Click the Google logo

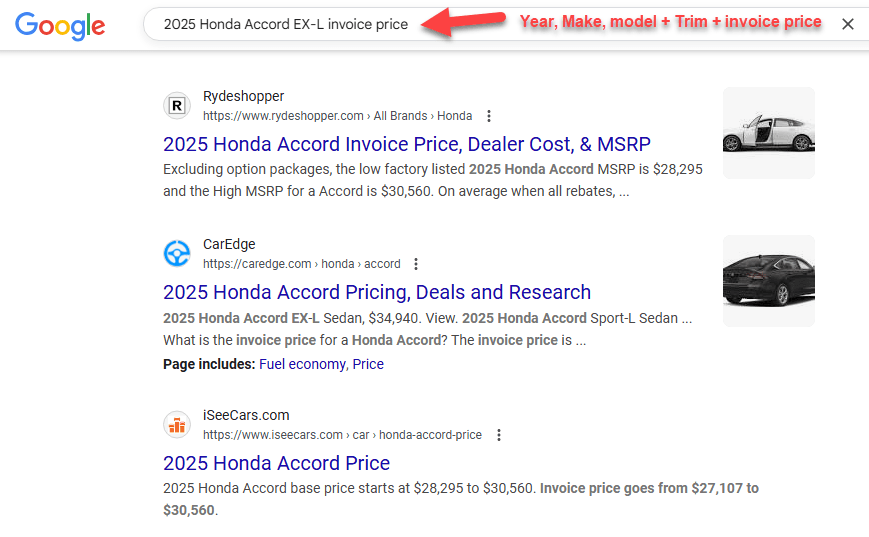pos(60,25)
